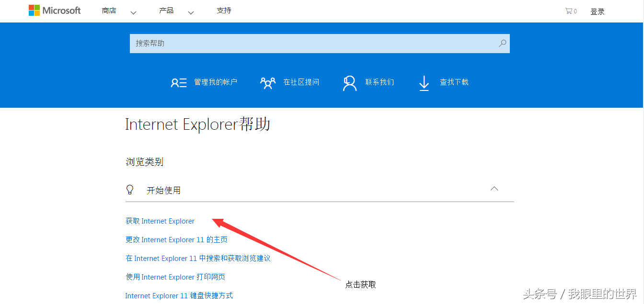The width and height of the screenshot is (644, 304).
Task: Click the 在社区提问 community icon
Action: coord(268,82)
